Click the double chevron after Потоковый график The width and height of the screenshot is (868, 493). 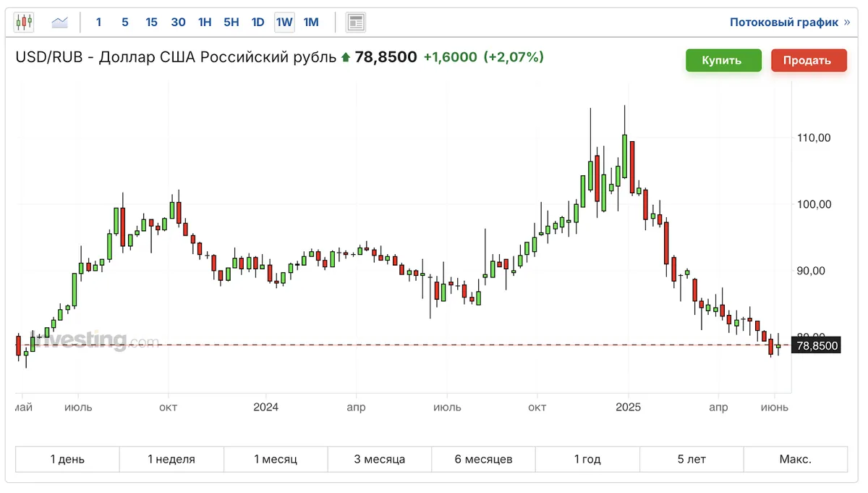(x=847, y=22)
